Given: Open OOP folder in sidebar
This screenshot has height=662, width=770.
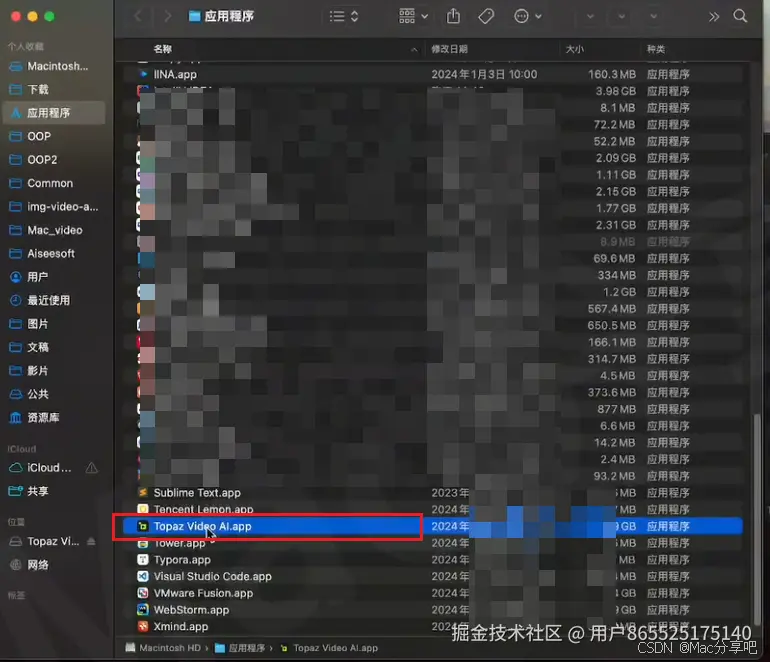Looking at the screenshot, I should coord(54,136).
